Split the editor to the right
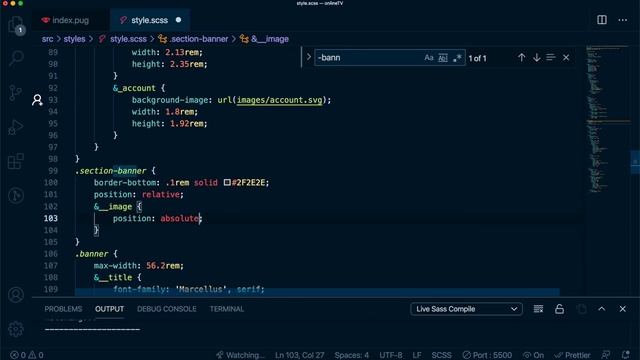Screen dimensions: 640x360 click(x=602, y=20)
